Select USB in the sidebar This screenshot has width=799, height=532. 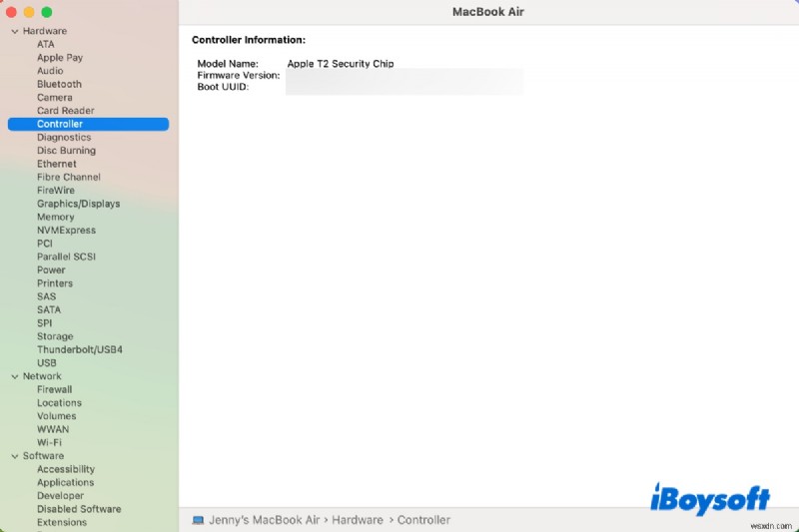click(x=46, y=363)
